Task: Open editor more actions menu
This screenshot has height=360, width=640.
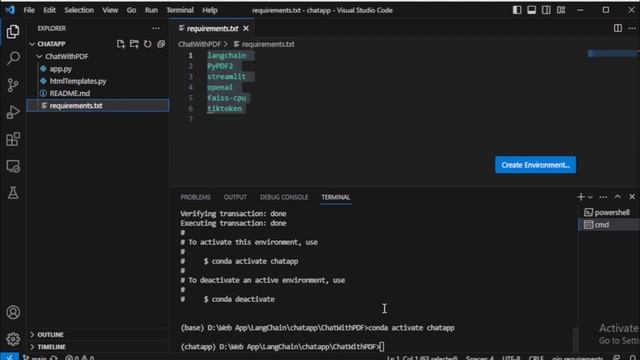Action: [632, 28]
